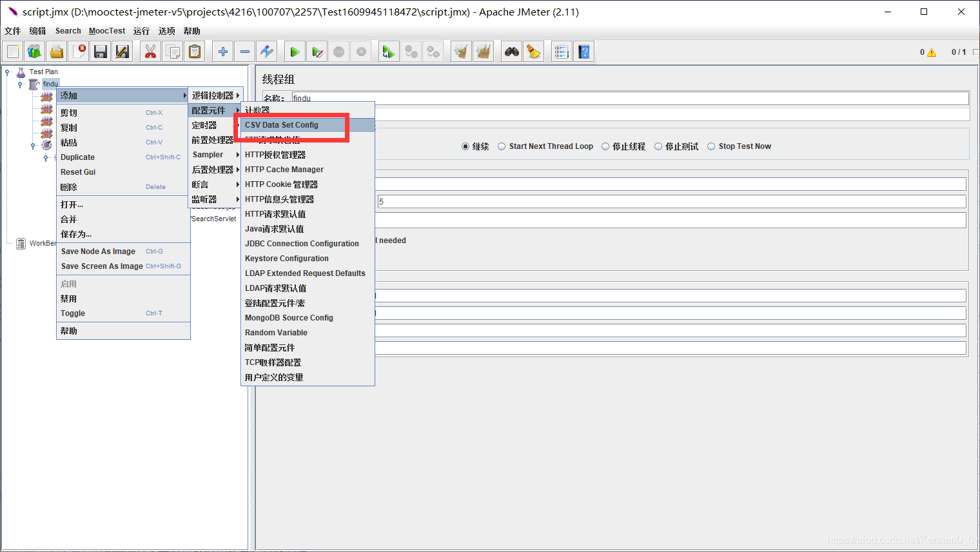
Task: Choose HTTP信息头管理器 from submenu
Action: click(308, 199)
